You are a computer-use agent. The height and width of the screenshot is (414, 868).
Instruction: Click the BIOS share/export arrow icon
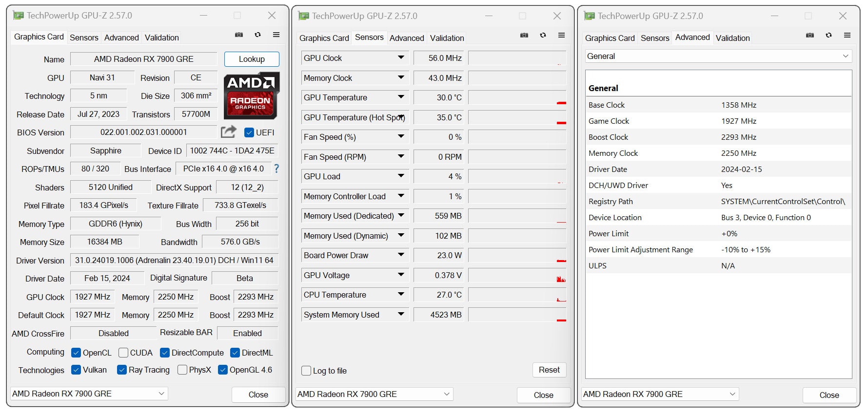[x=228, y=132]
